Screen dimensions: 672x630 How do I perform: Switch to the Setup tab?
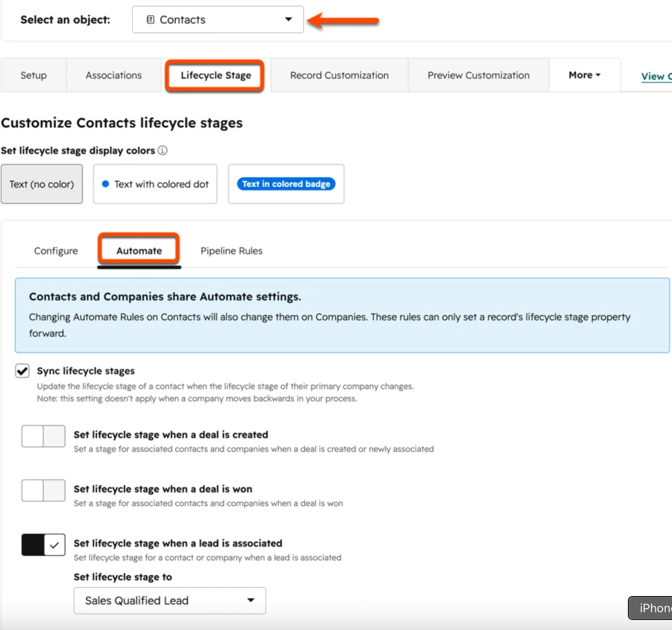(33, 75)
